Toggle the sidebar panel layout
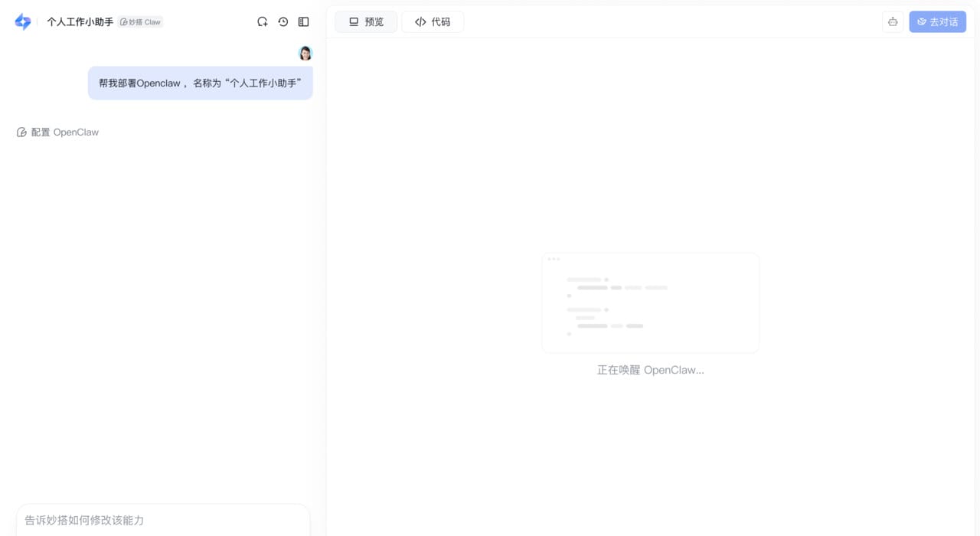 (303, 21)
